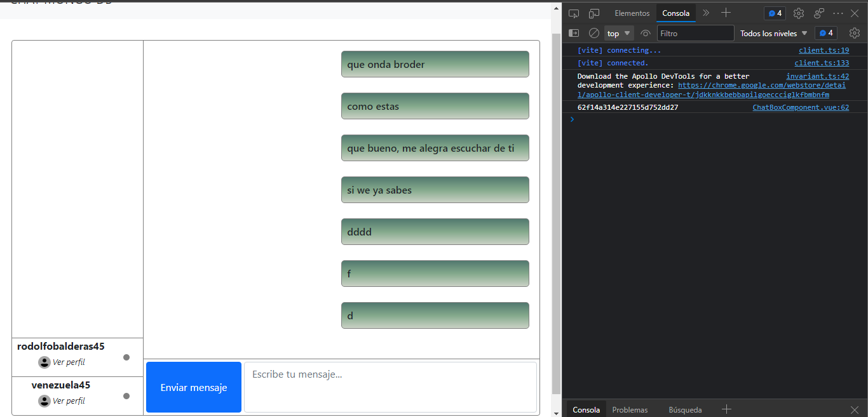
Task: Click the chevron to show more DevTools panels
Action: coord(705,13)
